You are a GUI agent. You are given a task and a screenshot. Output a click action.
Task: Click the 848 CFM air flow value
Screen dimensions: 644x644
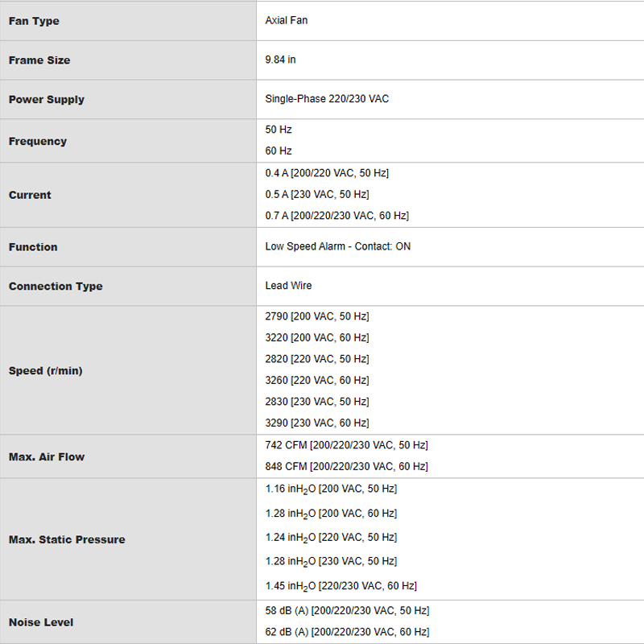coord(347,466)
